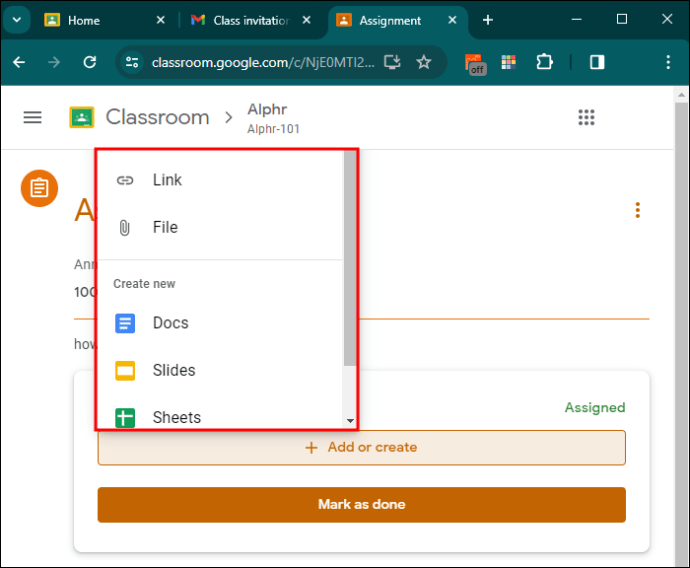The height and width of the screenshot is (568, 690).
Task: Click the dropdown list's down scroll arrow
Action: tap(350, 421)
